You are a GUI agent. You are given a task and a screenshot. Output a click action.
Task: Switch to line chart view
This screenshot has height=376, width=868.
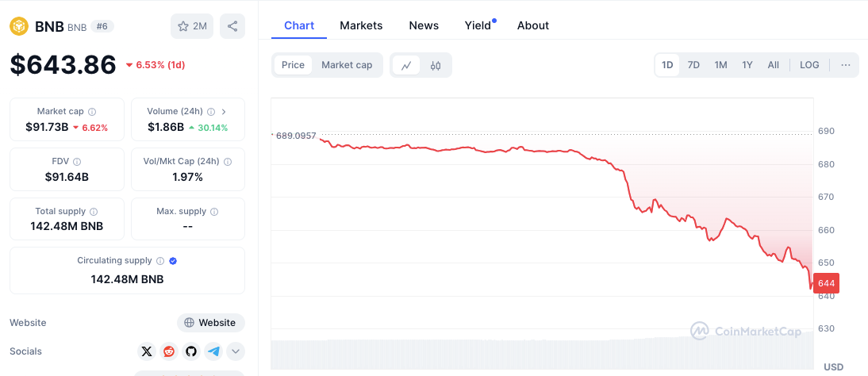(406, 65)
